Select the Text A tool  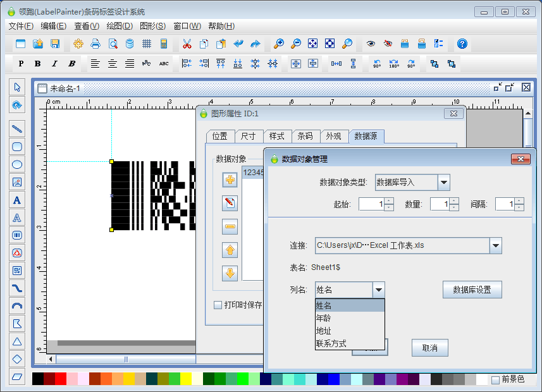point(17,200)
